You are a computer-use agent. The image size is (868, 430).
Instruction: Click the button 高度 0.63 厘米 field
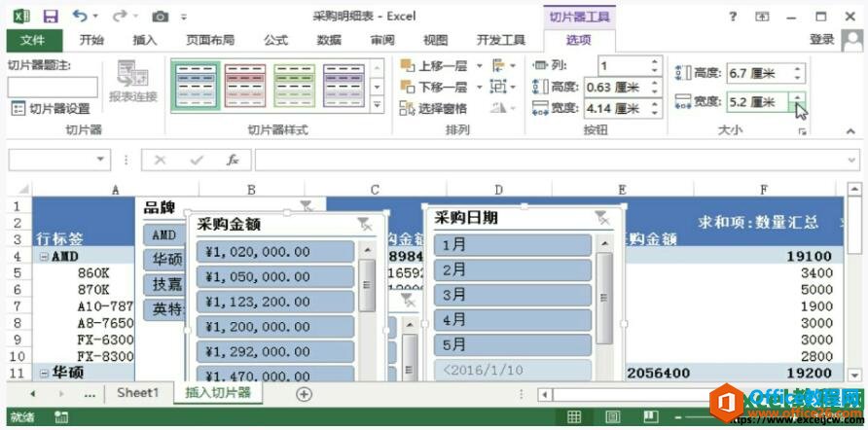617,87
